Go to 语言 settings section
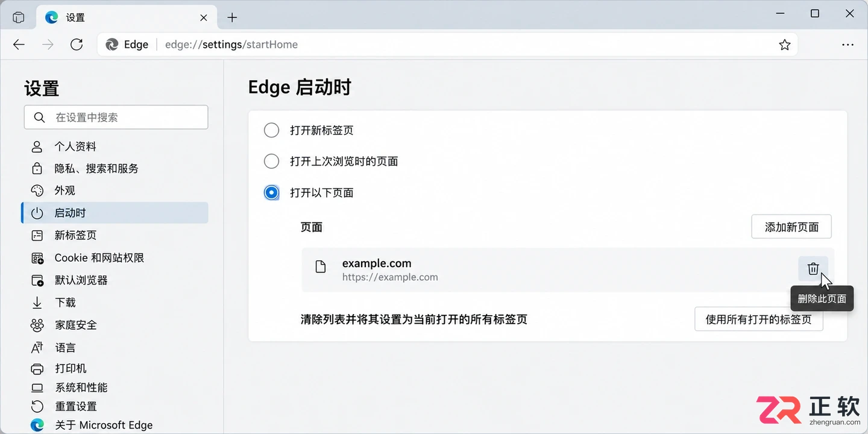 [115, 348]
